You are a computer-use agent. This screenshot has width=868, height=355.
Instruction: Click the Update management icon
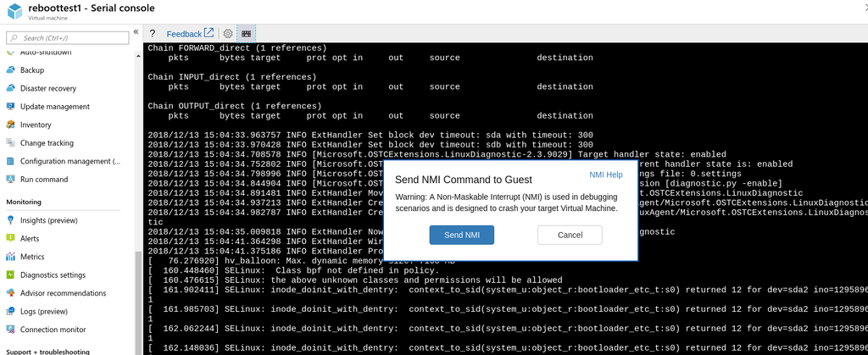(10, 106)
